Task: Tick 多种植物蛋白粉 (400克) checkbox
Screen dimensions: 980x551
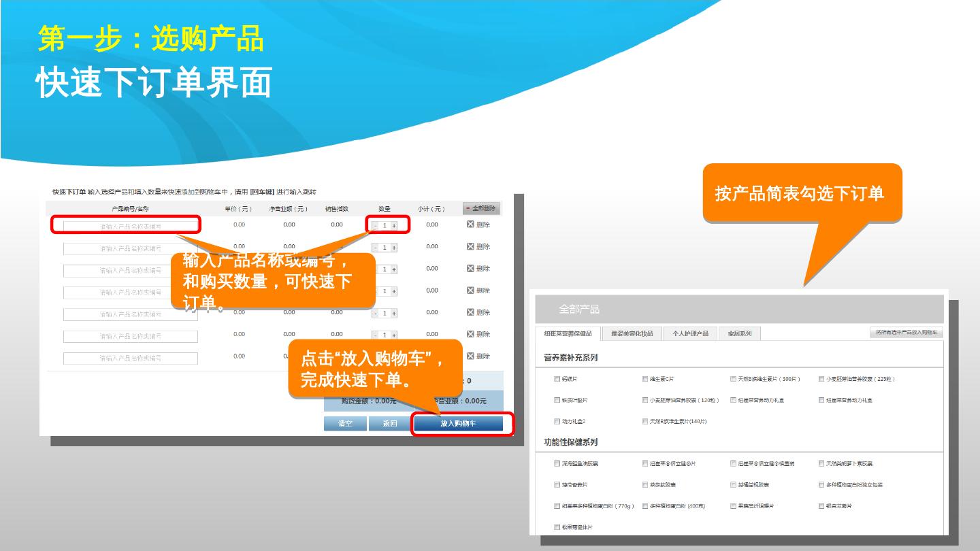Action: [645, 506]
